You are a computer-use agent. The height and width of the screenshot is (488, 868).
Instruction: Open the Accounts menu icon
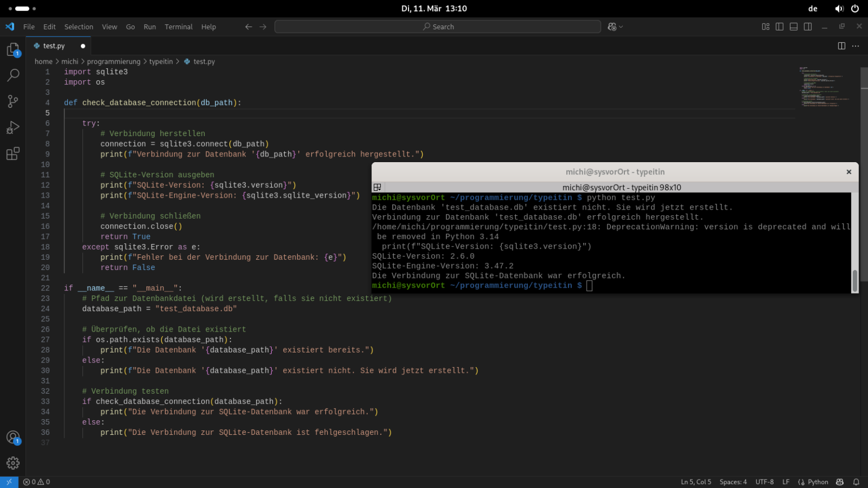click(x=12, y=437)
